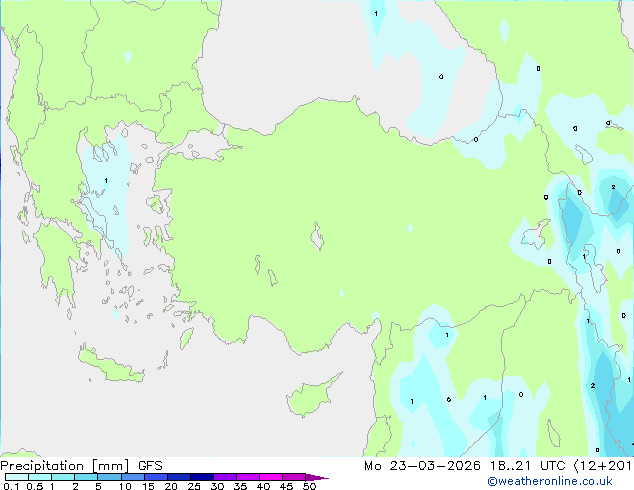
Task: Click the '0.1' legend label
Action: coord(11,486)
